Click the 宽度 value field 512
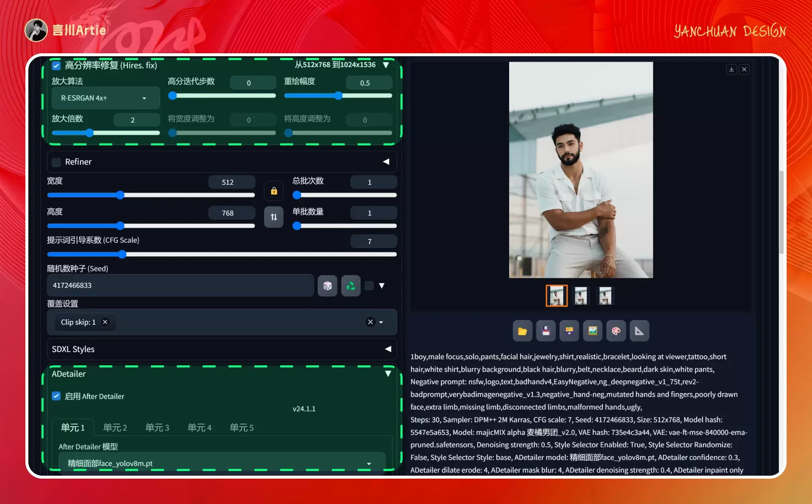The height and width of the screenshot is (504, 812). (232, 182)
